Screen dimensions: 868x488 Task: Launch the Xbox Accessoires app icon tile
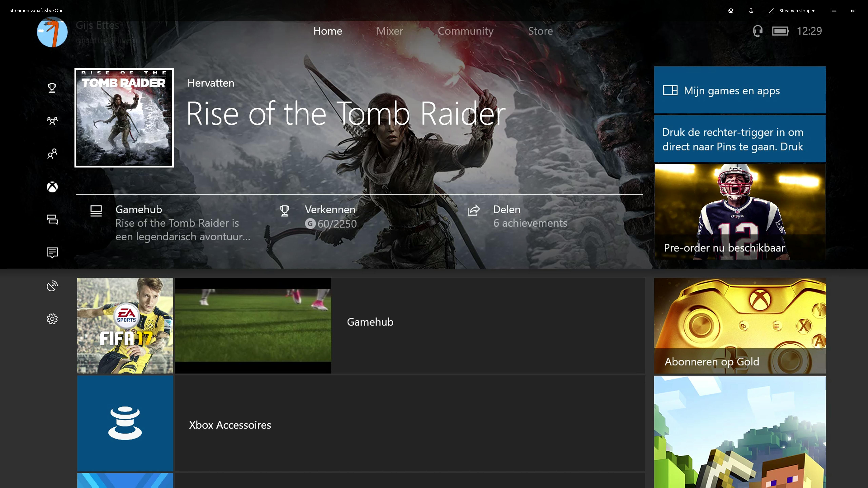[x=125, y=423]
